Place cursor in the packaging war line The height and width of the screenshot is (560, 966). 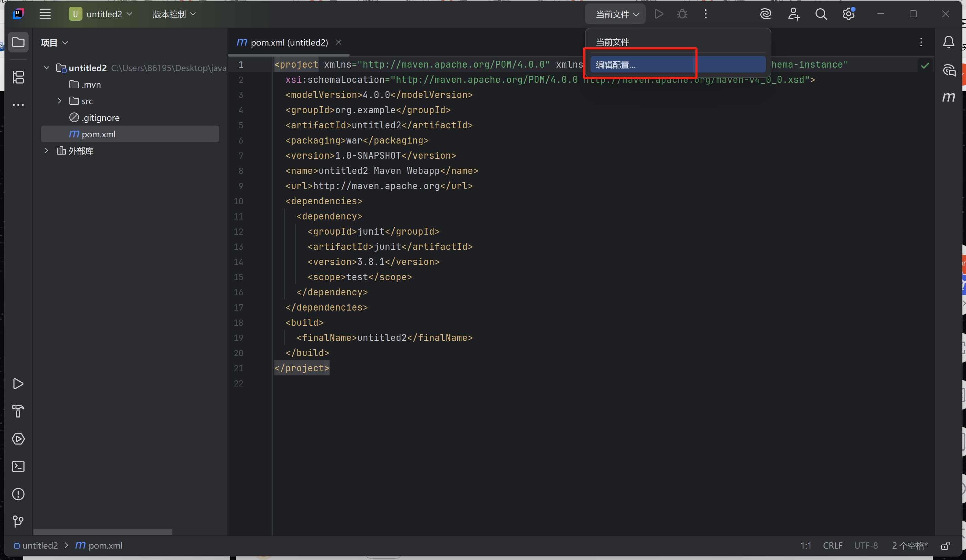tap(357, 141)
